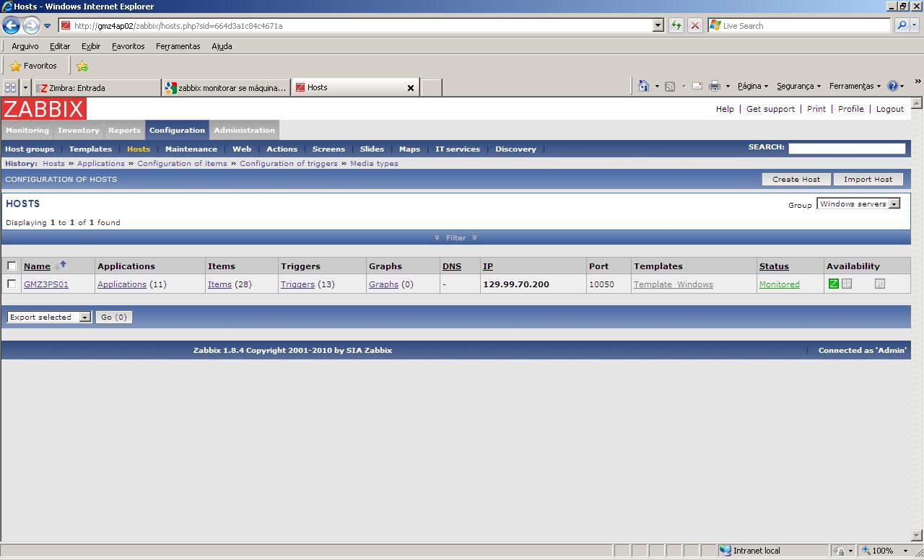This screenshot has width=924, height=560.
Task: Click the Zabbix SEARCH input field
Action: coord(846,148)
